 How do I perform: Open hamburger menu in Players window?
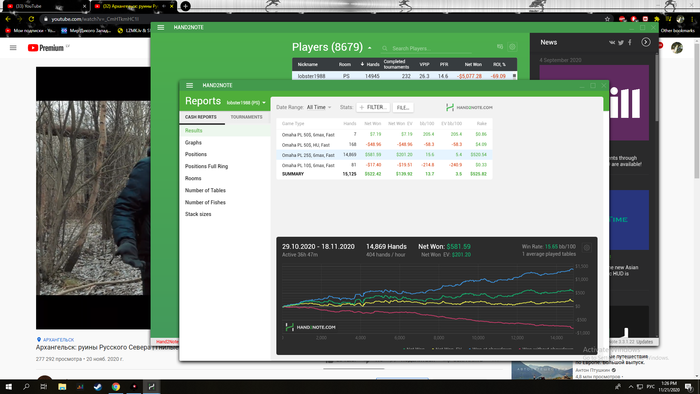coord(161,27)
